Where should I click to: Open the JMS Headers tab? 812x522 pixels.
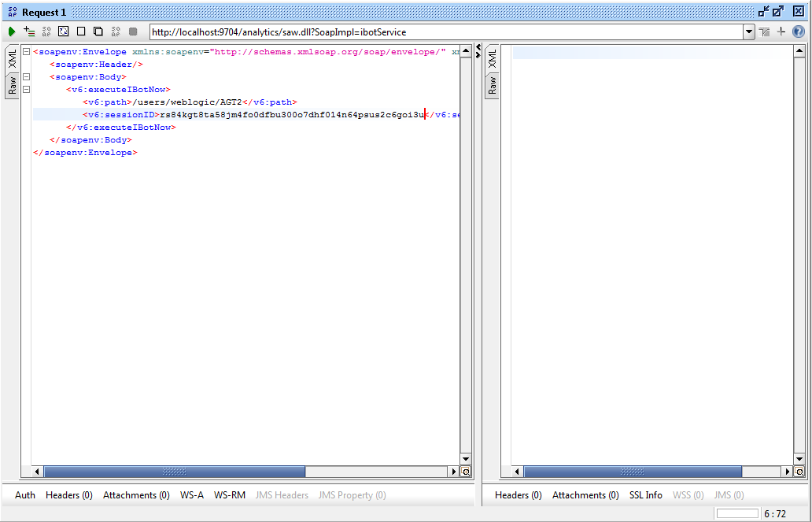click(x=282, y=495)
